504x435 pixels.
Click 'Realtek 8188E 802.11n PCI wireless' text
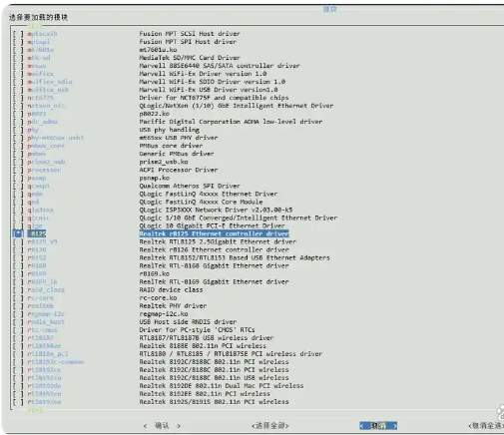pyautogui.click(x=203, y=345)
